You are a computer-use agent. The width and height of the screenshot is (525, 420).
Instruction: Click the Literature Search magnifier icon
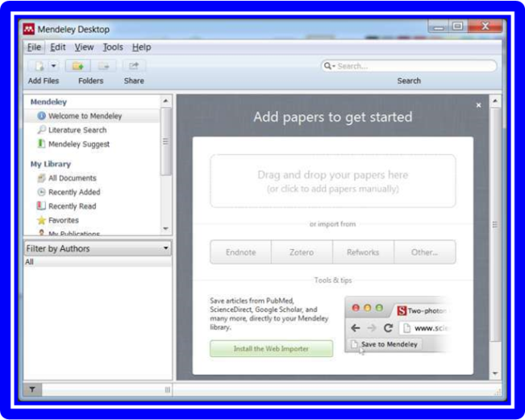tap(41, 130)
